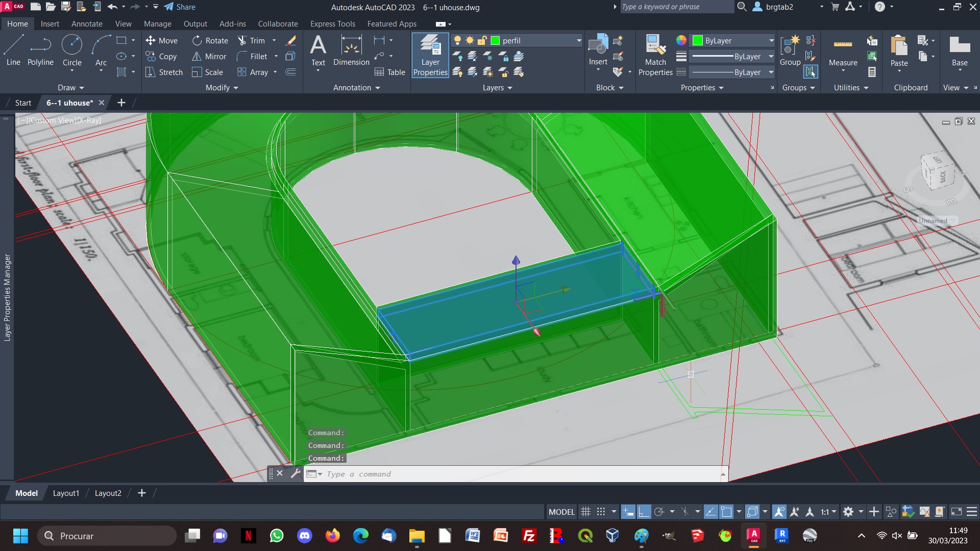The width and height of the screenshot is (980, 551).
Task: Activate the Copy command
Action: pos(161,56)
